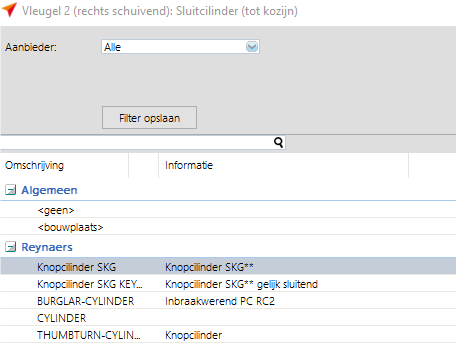Collapse the Reynaers group
Image resolution: width=456 pixels, height=361 pixels.
pos(11,247)
